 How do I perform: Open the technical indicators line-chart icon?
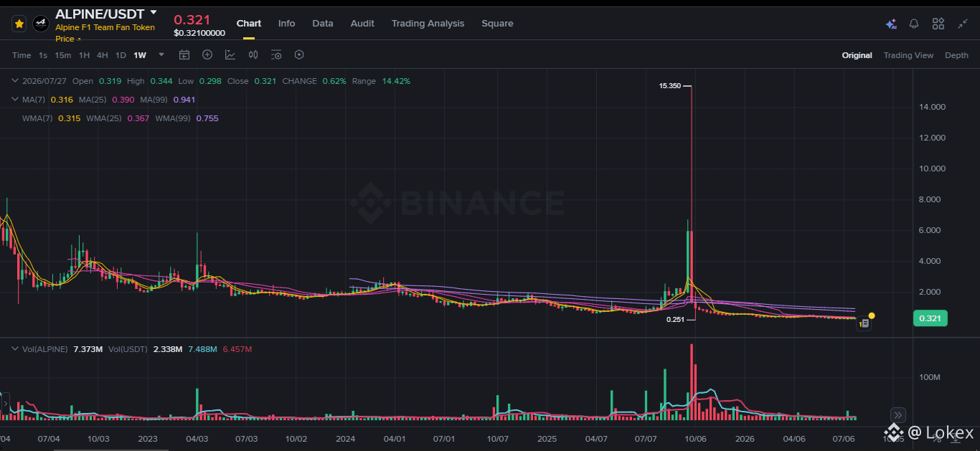[230, 54]
